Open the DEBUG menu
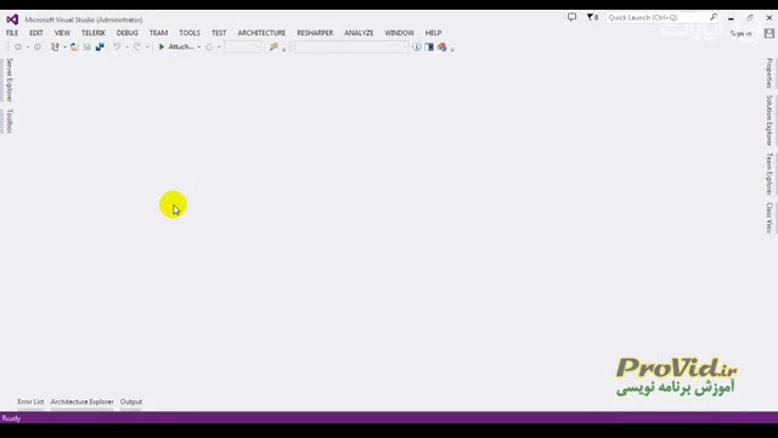Image resolution: width=778 pixels, height=438 pixels. click(127, 33)
